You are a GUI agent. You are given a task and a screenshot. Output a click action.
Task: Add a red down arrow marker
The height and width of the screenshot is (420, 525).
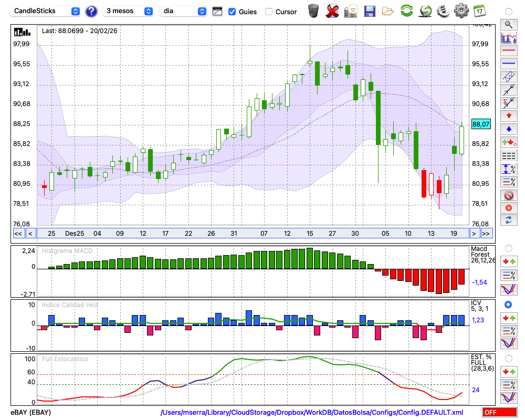coord(509,116)
